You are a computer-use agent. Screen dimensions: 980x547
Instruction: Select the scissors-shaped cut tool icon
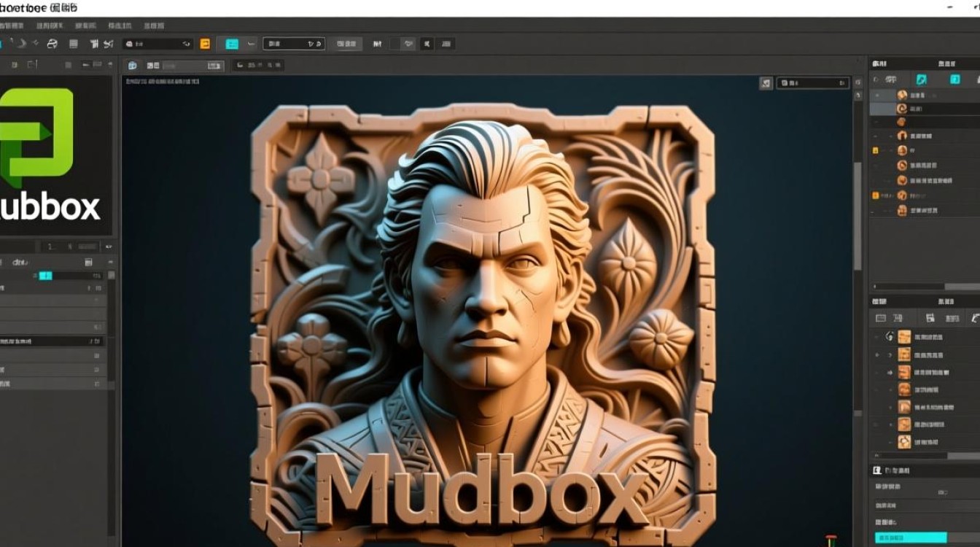coord(108,44)
